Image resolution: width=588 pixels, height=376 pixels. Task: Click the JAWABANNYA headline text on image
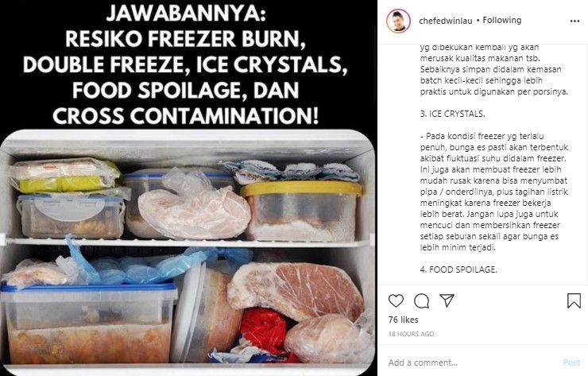[x=186, y=14]
